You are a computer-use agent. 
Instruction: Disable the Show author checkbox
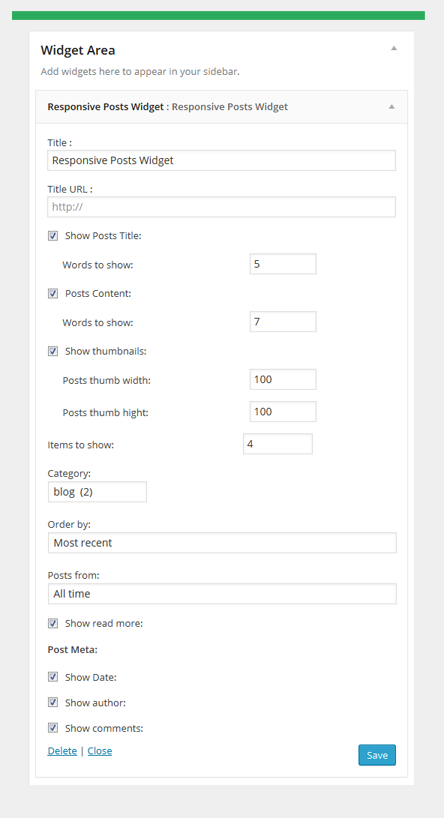coord(53,703)
